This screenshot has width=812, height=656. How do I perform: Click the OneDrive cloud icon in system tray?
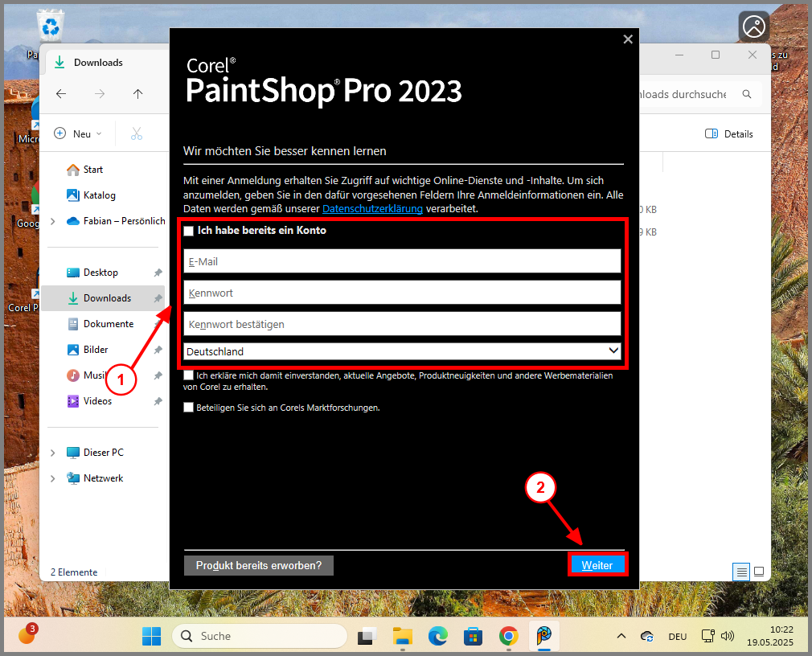coord(646,636)
